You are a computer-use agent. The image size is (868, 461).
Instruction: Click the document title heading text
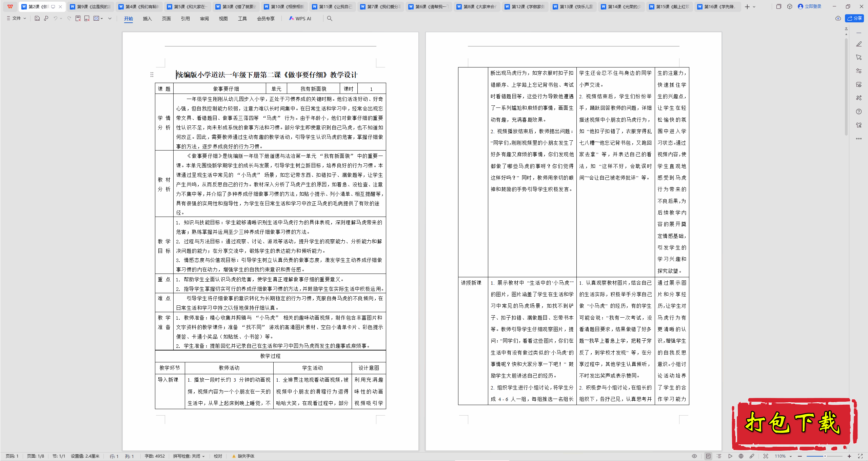click(267, 75)
